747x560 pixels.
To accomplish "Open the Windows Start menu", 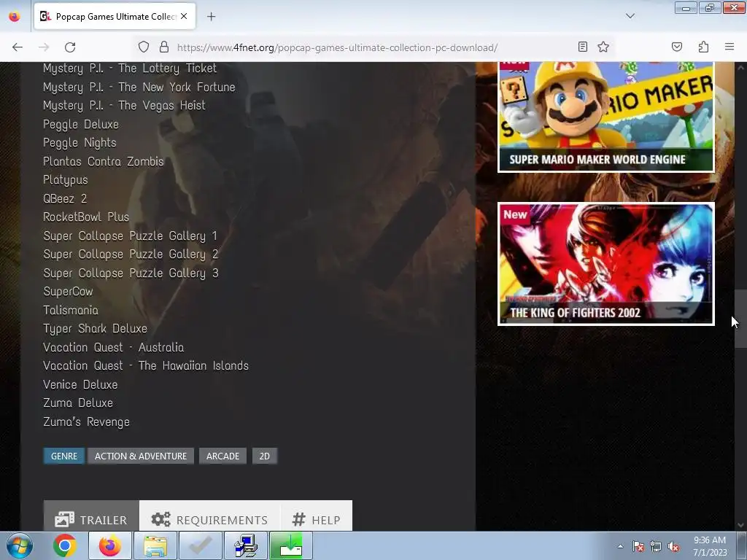I will 20,545.
